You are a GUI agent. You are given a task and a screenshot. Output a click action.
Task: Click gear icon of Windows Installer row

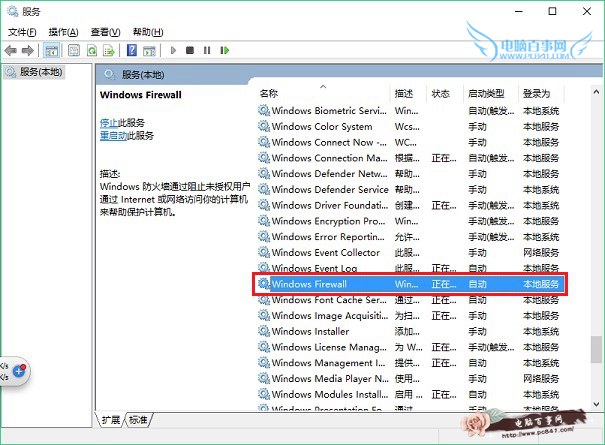(264, 331)
